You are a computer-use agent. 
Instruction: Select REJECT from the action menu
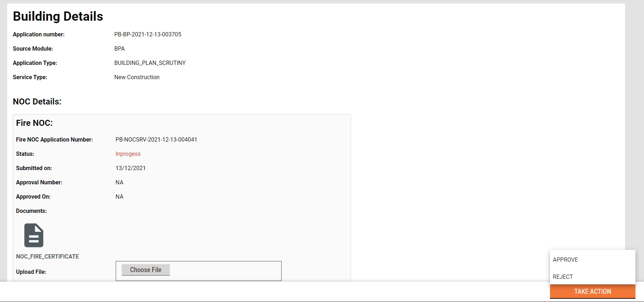coord(563,277)
